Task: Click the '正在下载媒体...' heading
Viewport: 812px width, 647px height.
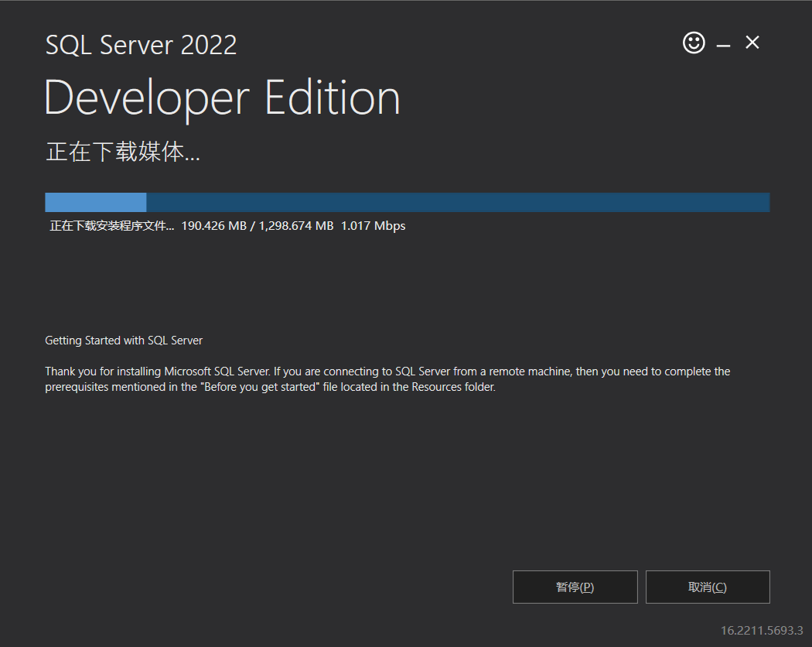Action: point(123,152)
